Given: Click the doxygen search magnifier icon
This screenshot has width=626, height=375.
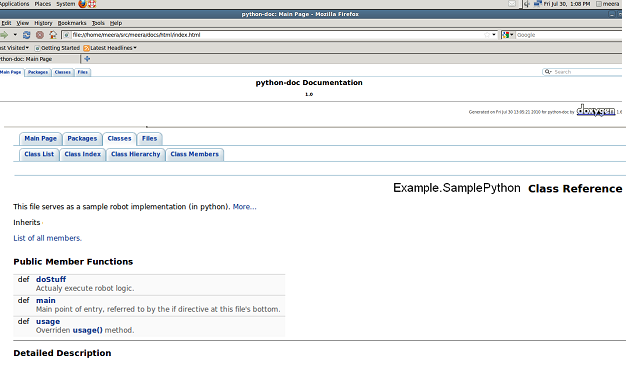Looking at the screenshot, I should point(548,72).
